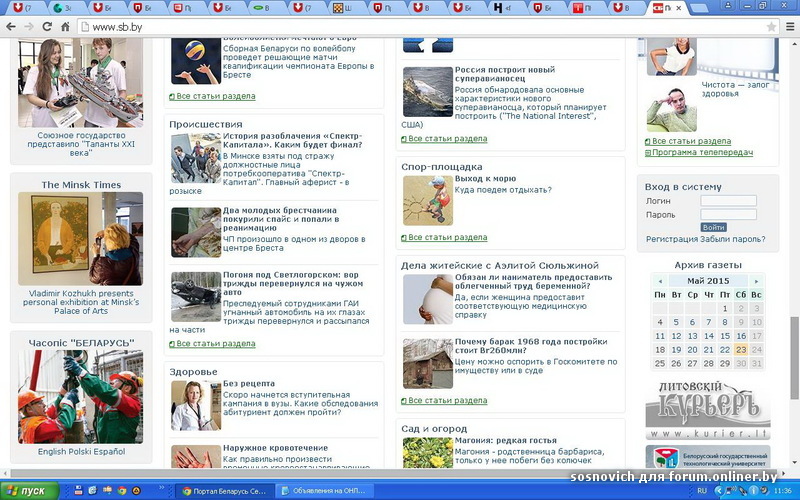Open the Chrome user profile icon
800x500 pixels.
(728, 6)
